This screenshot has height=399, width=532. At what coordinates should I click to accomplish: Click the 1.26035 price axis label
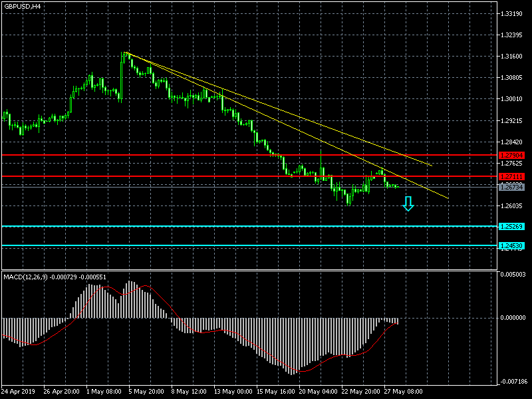[511, 206]
